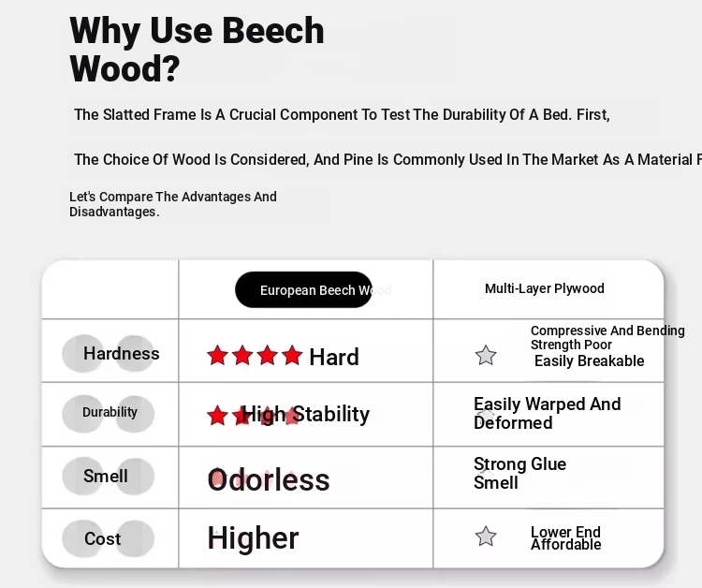Click the gray outlined star in Cost row
This screenshot has height=588, width=702.
(x=486, y=537)
